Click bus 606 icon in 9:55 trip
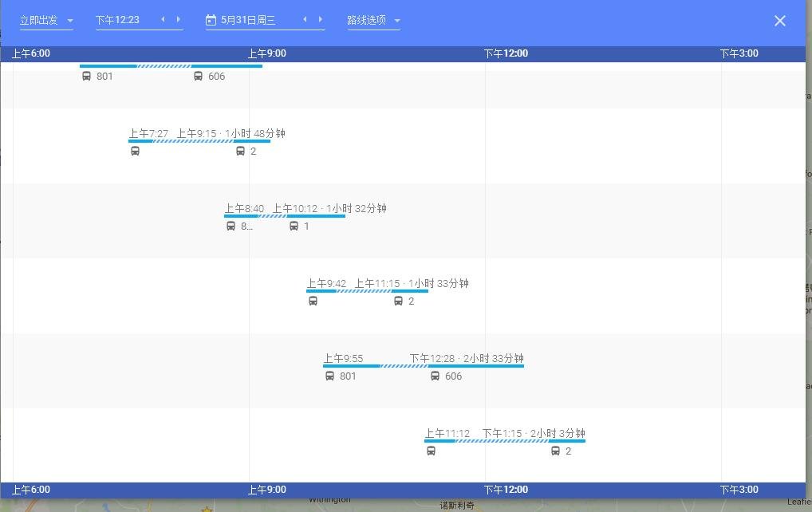Image resolution: width=812 pixels, height=512 pixels. click(435, 376)
